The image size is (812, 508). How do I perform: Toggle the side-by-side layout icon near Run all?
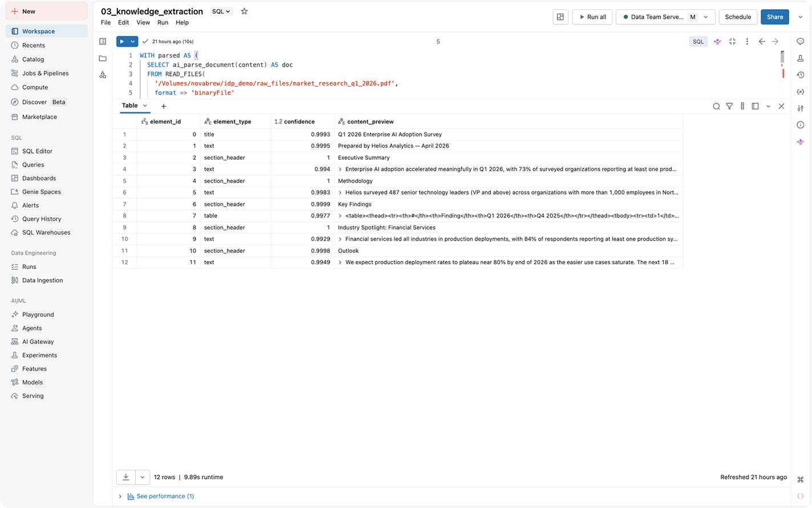click(560, 17)
